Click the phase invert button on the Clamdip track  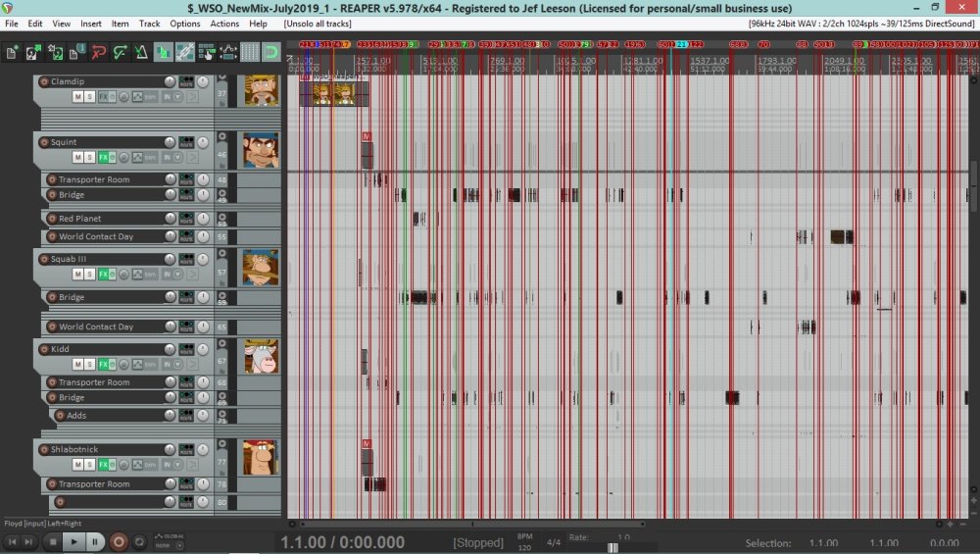pyautogui.click(x=123, y=97)
